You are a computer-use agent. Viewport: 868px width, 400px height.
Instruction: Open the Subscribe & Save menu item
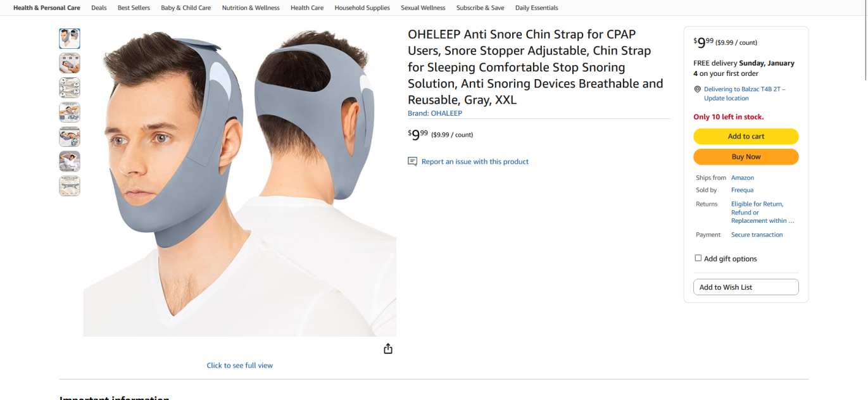pos(481,8)
